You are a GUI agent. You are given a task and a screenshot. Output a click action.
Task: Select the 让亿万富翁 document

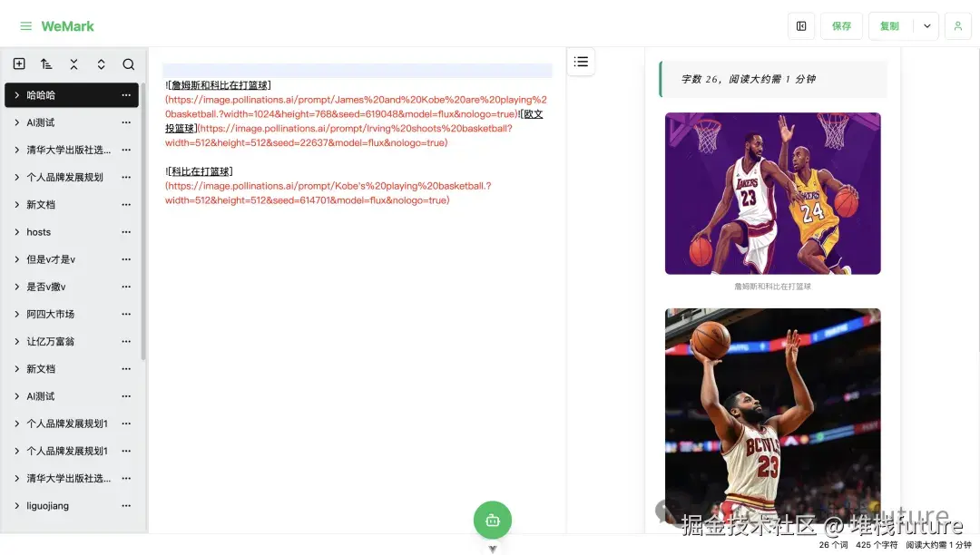point(72,342)
